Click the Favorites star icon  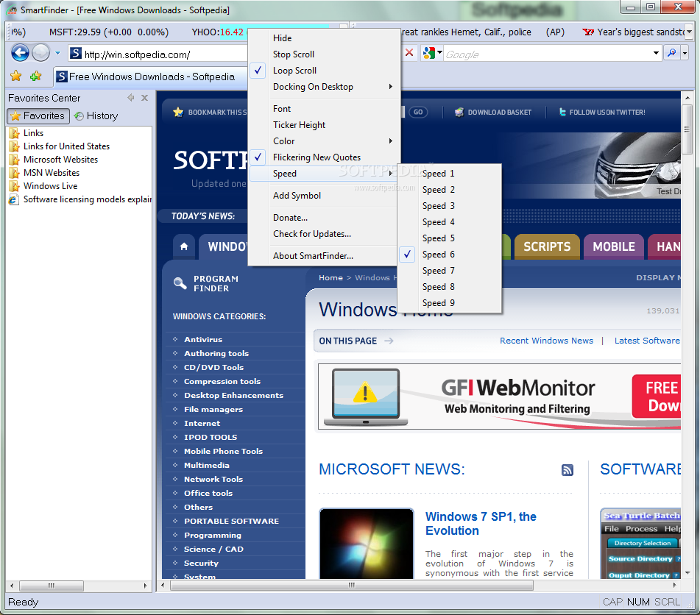pyautogui.click(x=16, y=76)
